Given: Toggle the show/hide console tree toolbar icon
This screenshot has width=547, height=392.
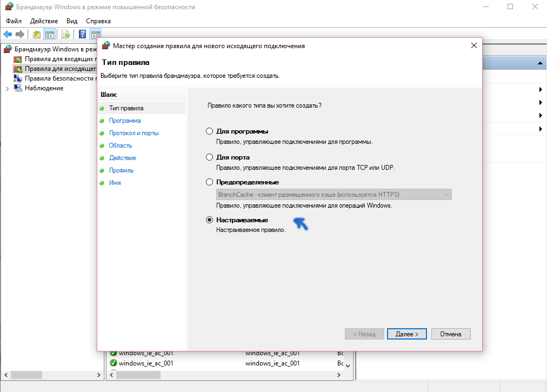Looking at the screenshot, I should point(50,34).
